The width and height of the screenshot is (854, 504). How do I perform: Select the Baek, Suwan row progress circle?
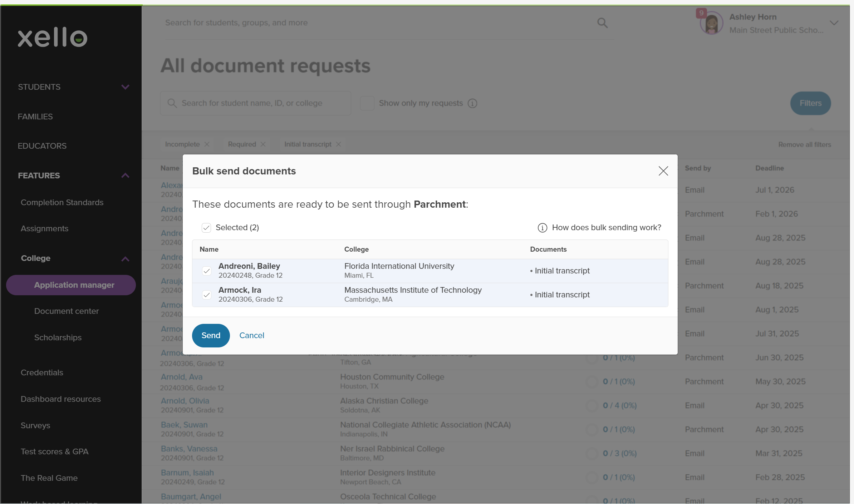tap(592, 430)
